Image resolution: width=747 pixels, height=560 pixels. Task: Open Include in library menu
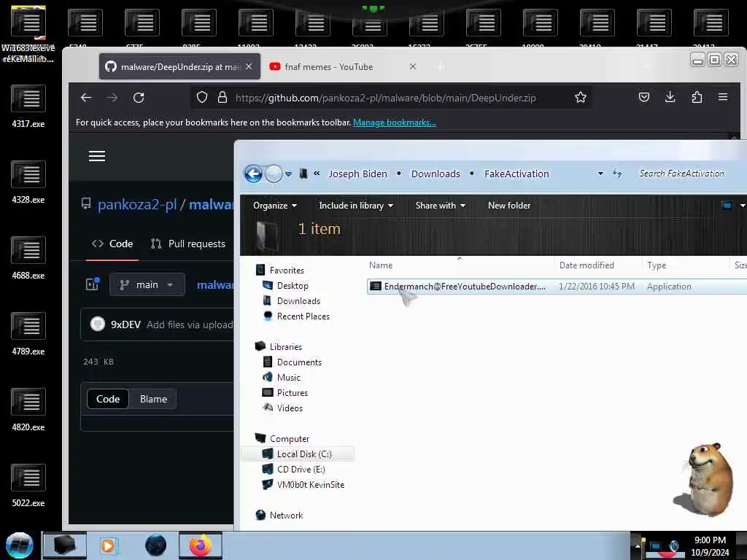tap(356, 206)
